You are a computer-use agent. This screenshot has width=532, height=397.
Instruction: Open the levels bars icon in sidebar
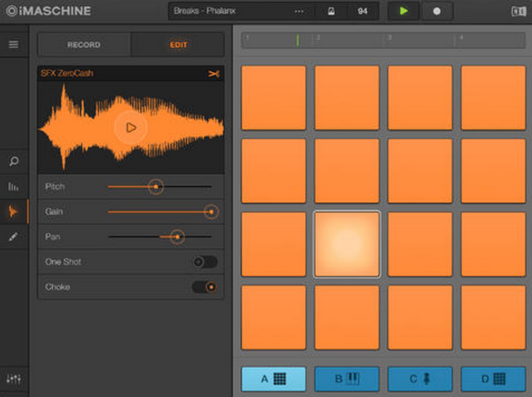pyautogui.click(x=13, y=186)
